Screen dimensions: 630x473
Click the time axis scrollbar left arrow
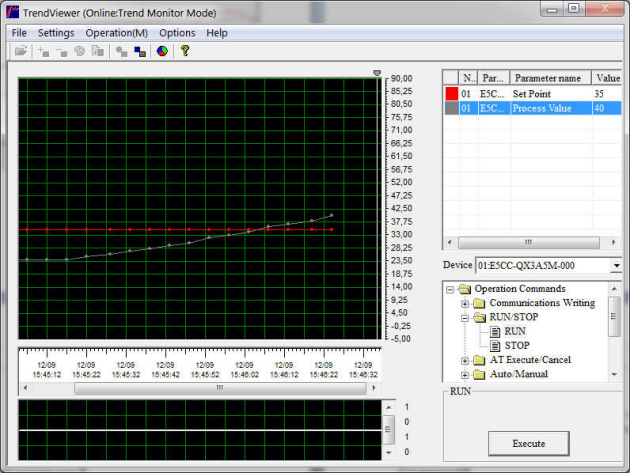(25, 388)
